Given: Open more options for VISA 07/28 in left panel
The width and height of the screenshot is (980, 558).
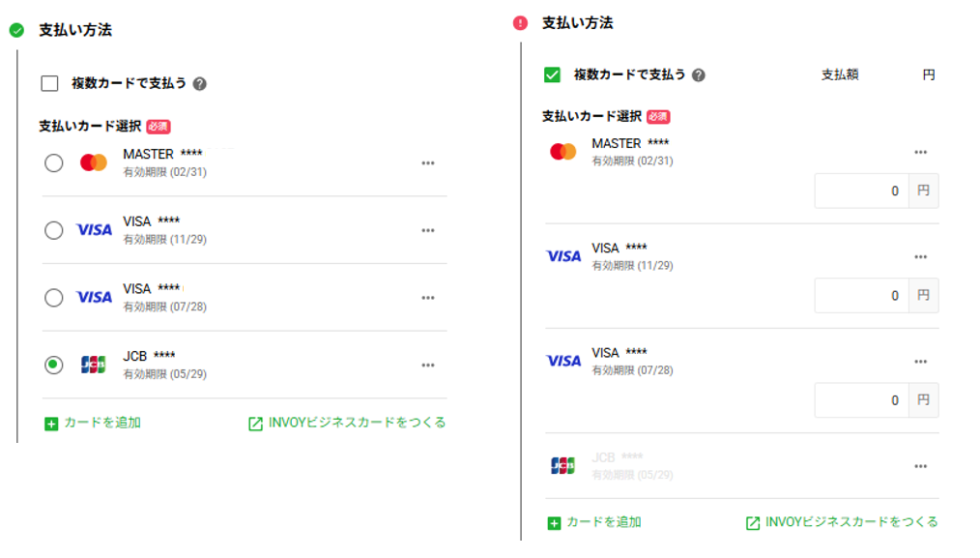Looking at the screenshot, I should [x=428, y=299].
